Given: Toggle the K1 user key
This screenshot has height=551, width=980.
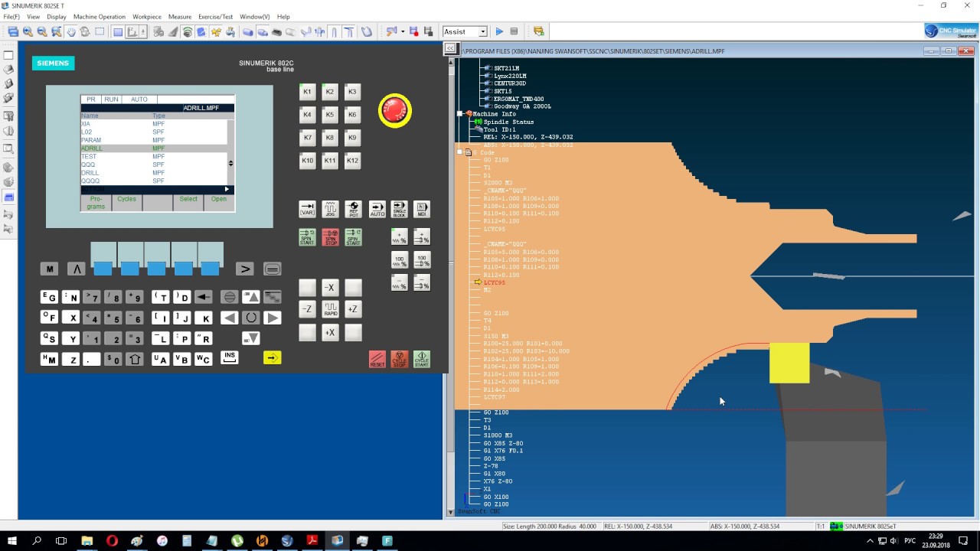Looking at the screenshot, I should coord(307,92).
